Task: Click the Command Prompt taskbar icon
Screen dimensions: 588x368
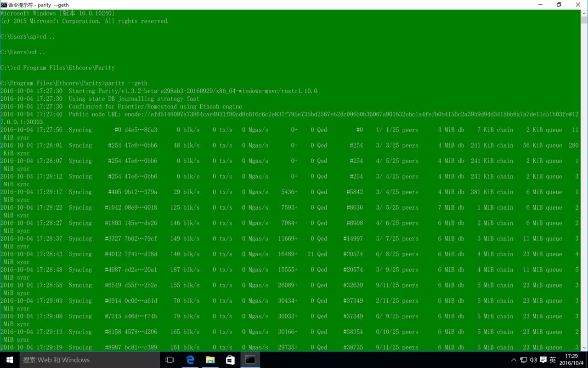Action: [x=250, y=360]
